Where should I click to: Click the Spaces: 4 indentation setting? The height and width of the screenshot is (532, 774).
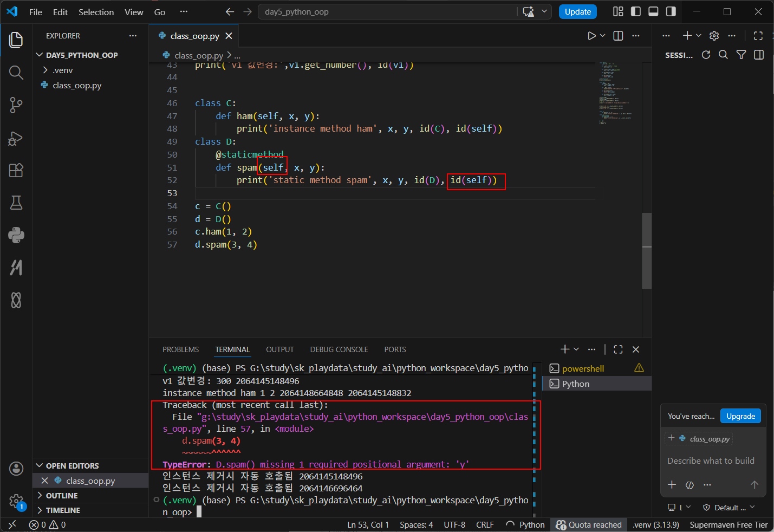point(416,524)
